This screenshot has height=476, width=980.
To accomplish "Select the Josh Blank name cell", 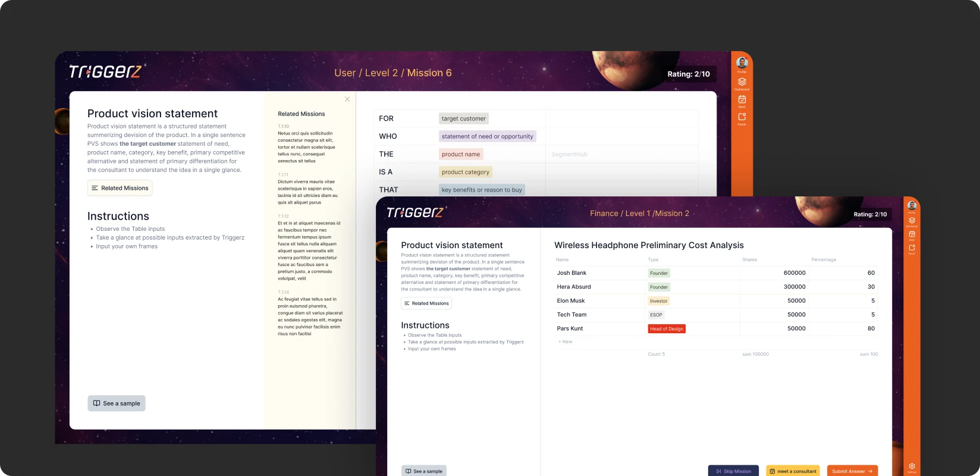I will (599, 273).
